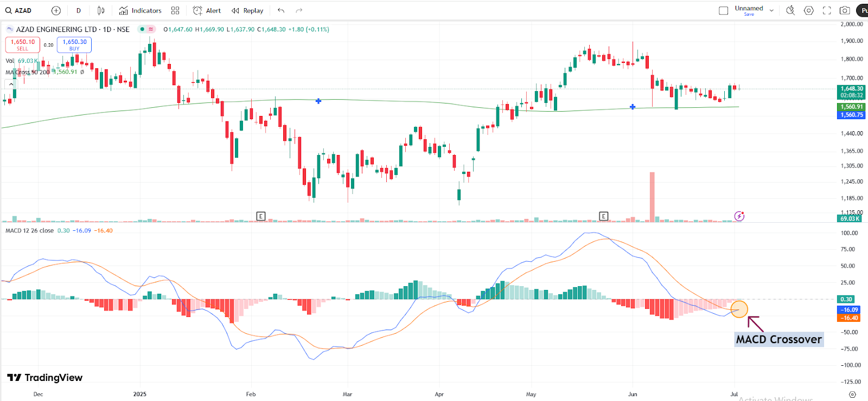868x401 pixels.
Task: Expand the Unnamed layout dropdown arrow
Action: point(771,10)
